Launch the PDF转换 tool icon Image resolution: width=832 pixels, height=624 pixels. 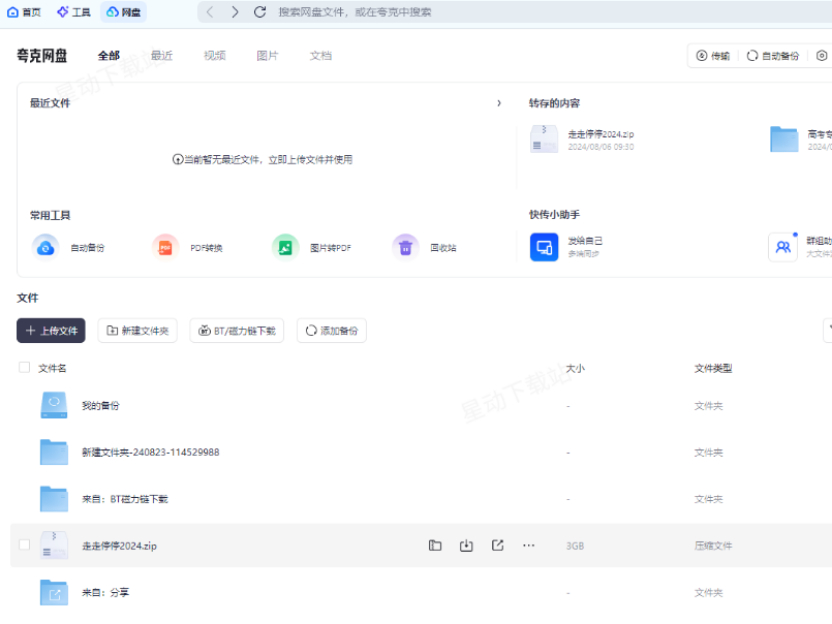[166, 247]
